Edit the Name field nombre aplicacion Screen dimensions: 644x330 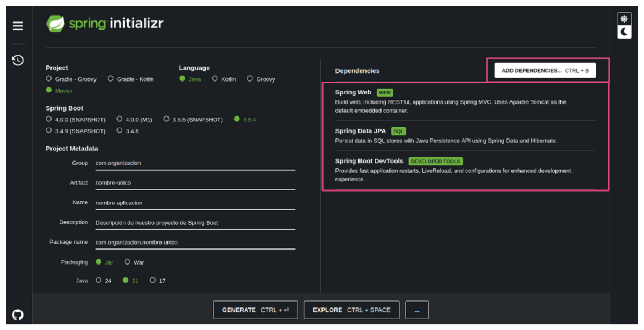click(x=195, y=203)
